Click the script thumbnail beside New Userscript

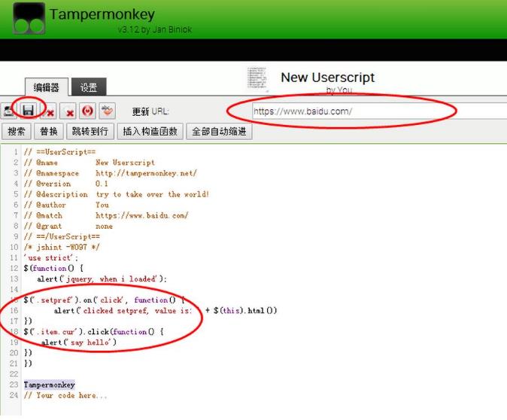click(x=257, y=78)
